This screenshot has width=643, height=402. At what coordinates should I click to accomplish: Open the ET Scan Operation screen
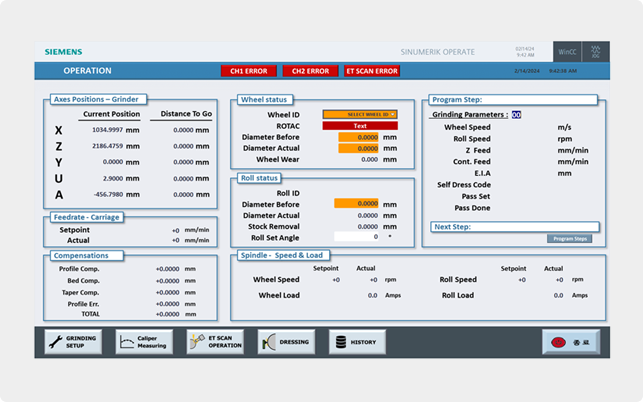215,342
